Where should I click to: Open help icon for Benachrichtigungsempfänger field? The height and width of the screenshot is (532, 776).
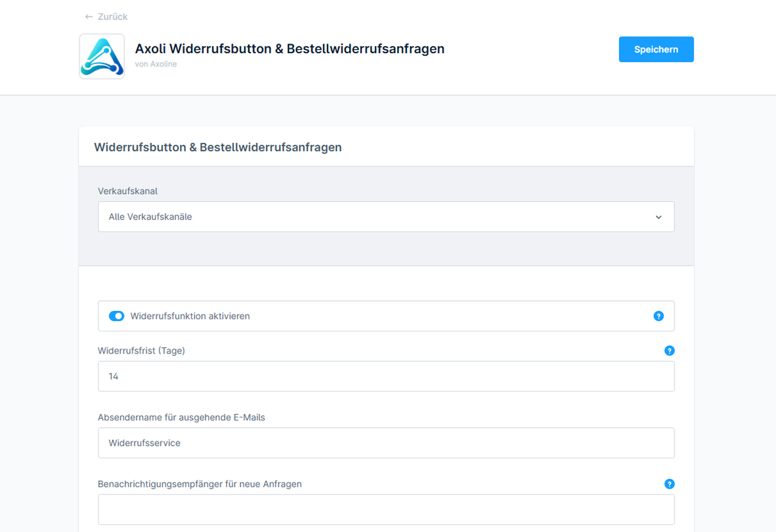(x=669, y=484)
